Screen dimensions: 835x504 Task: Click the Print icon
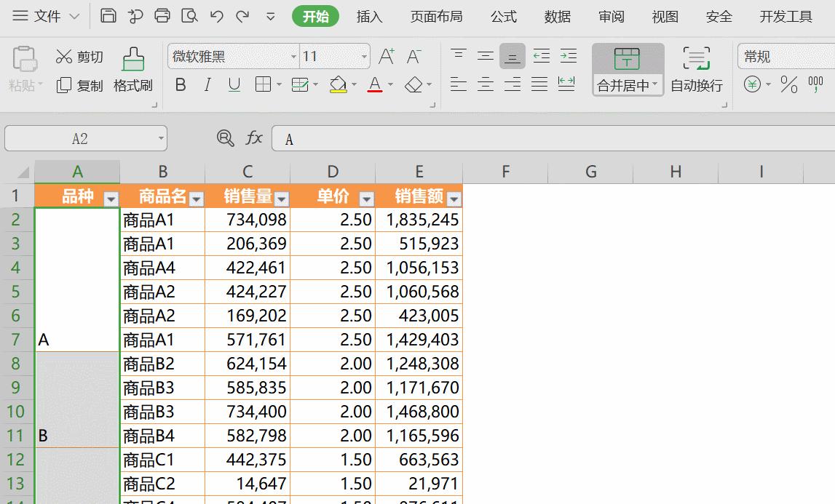162,15
